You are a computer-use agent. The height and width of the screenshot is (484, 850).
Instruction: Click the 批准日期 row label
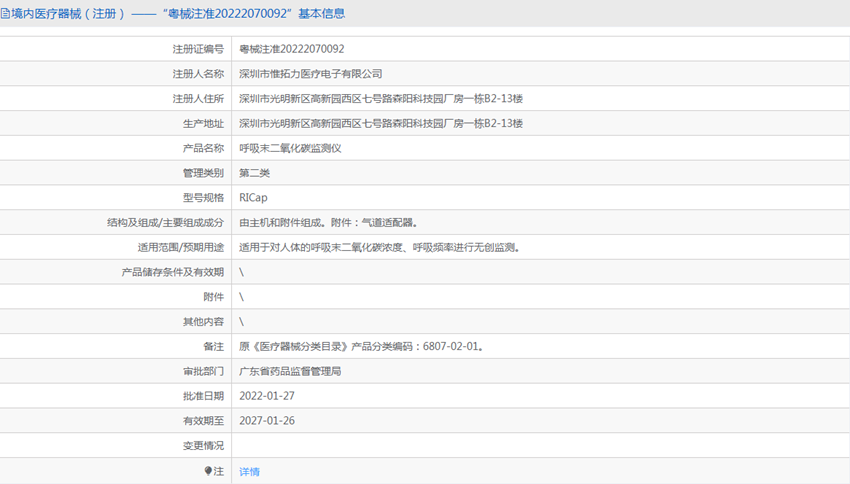[203, 396]
